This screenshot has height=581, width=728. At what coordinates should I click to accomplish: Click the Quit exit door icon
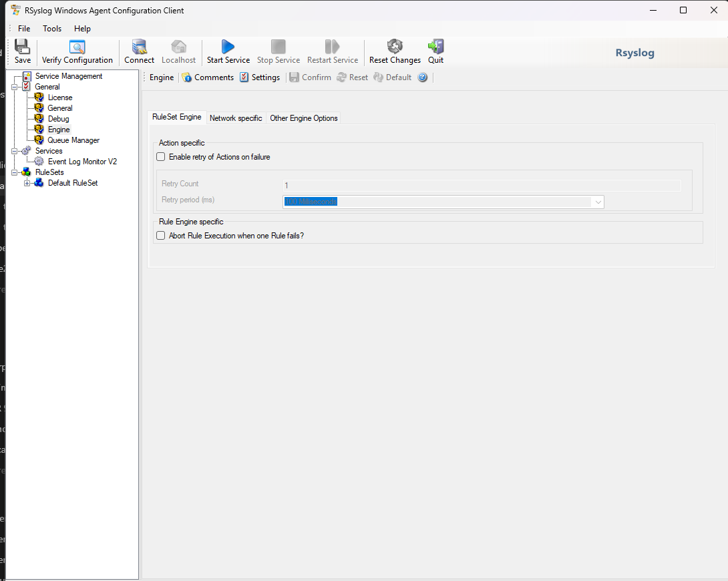pos(435,46)
